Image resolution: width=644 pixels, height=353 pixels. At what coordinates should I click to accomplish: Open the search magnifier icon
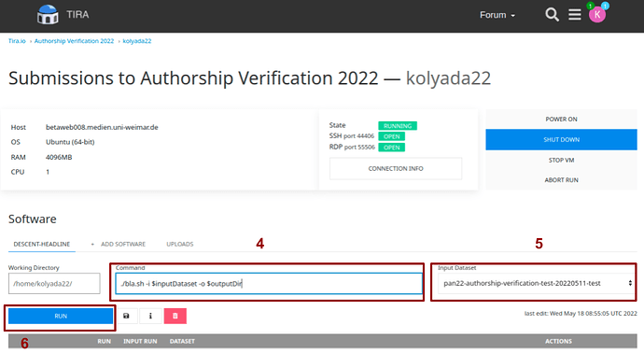tap(552, 15)
